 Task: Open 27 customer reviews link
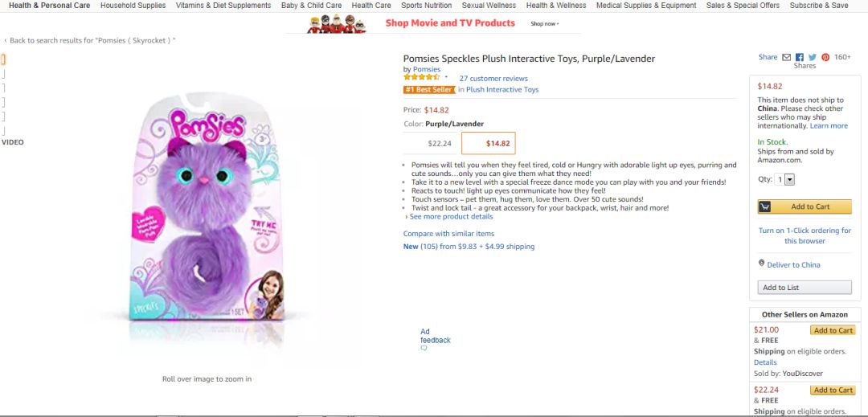click(493, 79)
